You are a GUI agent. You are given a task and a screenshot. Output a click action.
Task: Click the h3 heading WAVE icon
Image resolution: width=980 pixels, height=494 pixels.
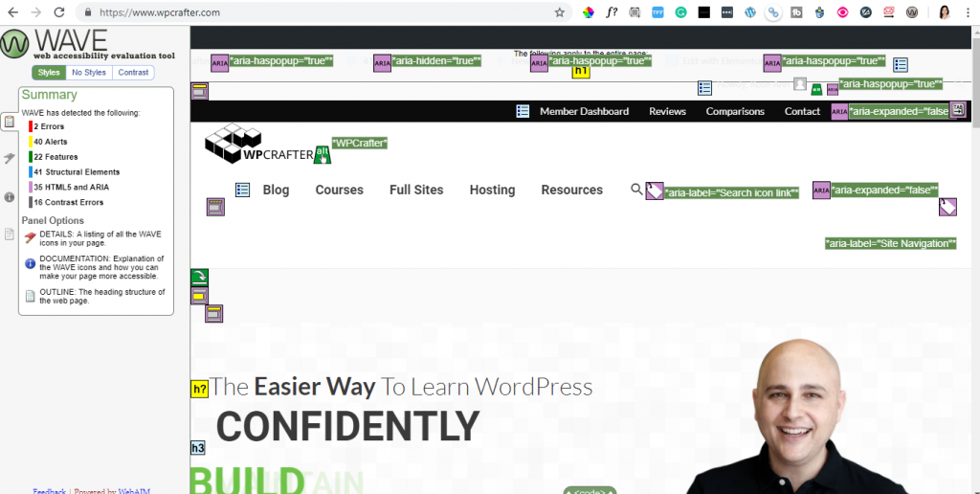pyautogui.click(x=197, y=448)
